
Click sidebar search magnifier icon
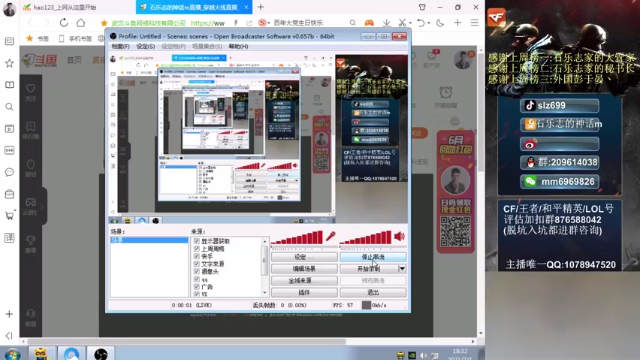9,107
